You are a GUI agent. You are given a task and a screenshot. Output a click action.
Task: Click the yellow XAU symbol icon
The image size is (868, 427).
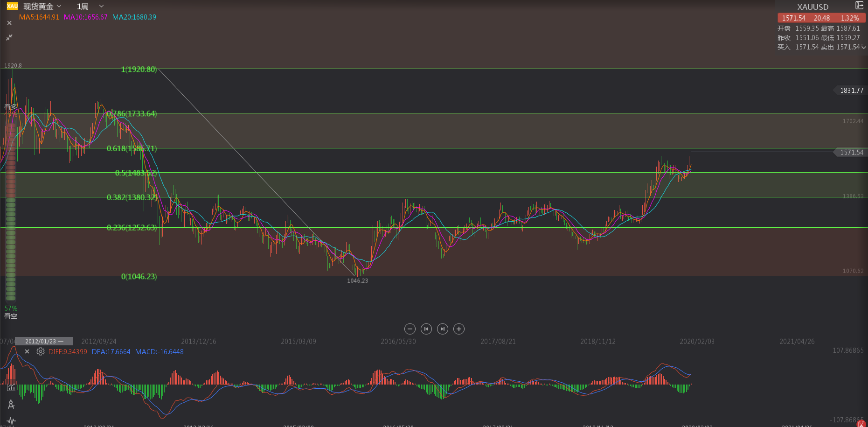point(12,6)
